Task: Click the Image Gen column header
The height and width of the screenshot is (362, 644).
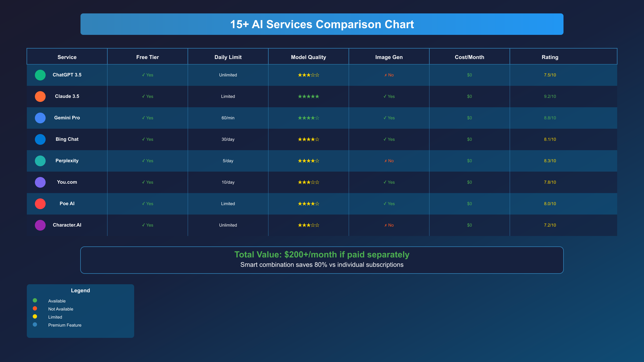Action: (389, 57)
